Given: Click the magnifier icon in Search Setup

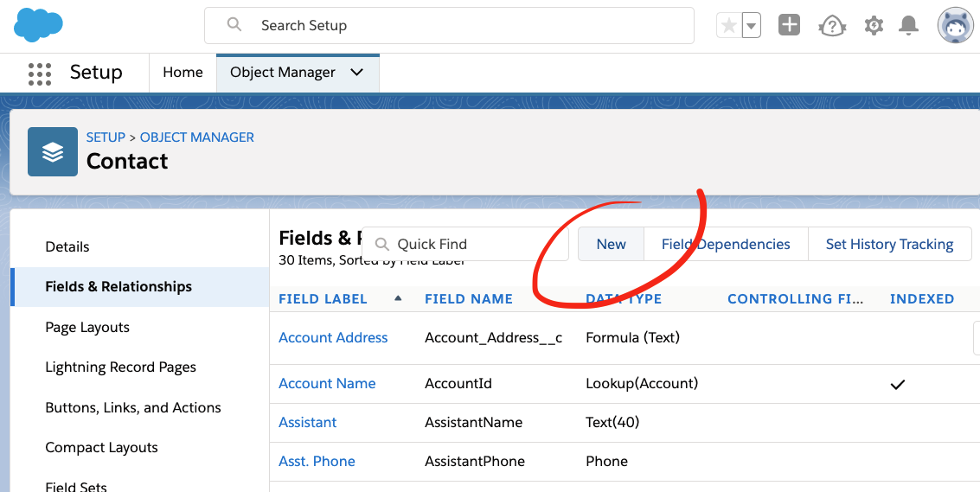Looking at the screenshot, I should [234, 25].
